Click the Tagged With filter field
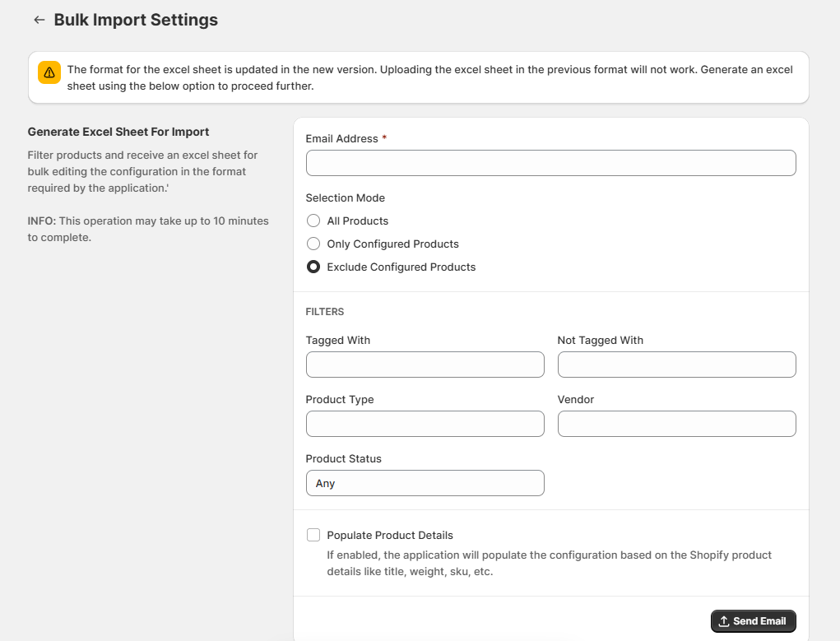The height and width of the screenshot is (641, 840). [x=425, y=365]
